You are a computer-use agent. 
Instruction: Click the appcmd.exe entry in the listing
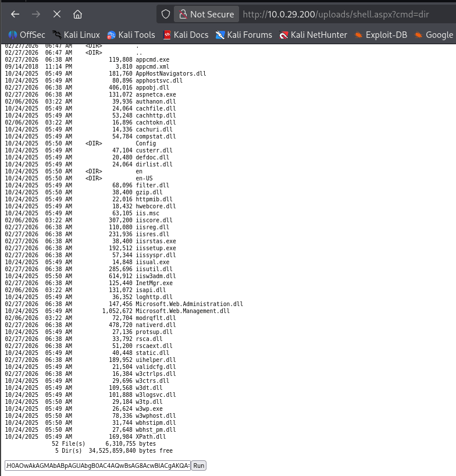coord(152,59)
